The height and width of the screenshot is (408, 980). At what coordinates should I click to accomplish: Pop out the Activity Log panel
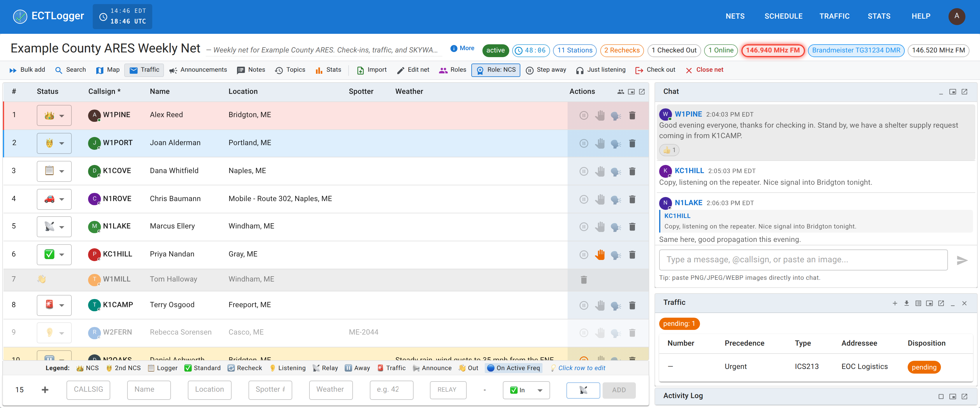coord(964,396)
